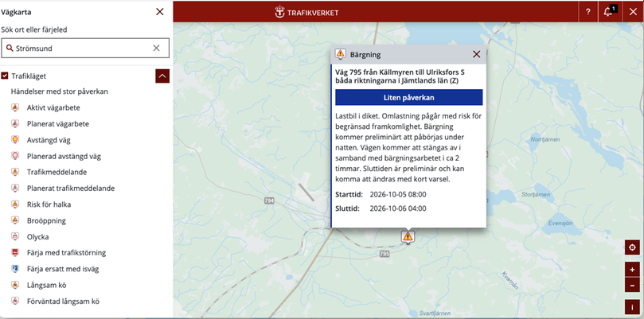
Task: Click the Planerat vägarbete legend icon
Action: [x=15, y=123]
